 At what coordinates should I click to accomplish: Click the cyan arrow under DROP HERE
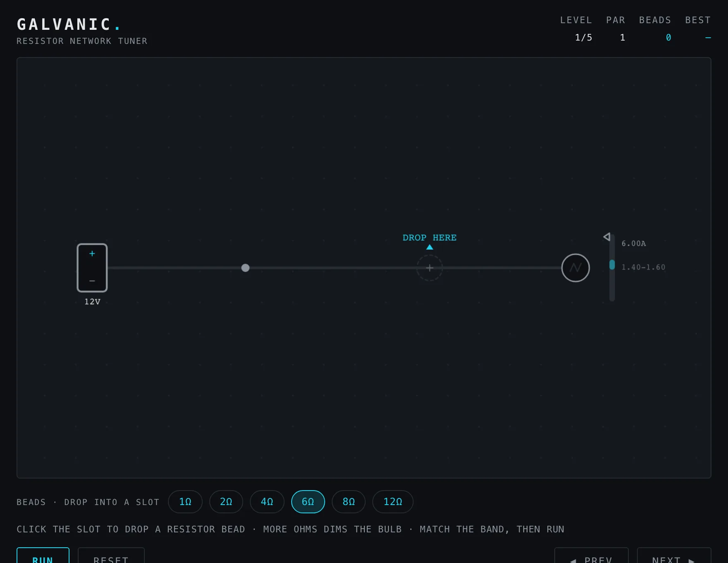point(430,247)
